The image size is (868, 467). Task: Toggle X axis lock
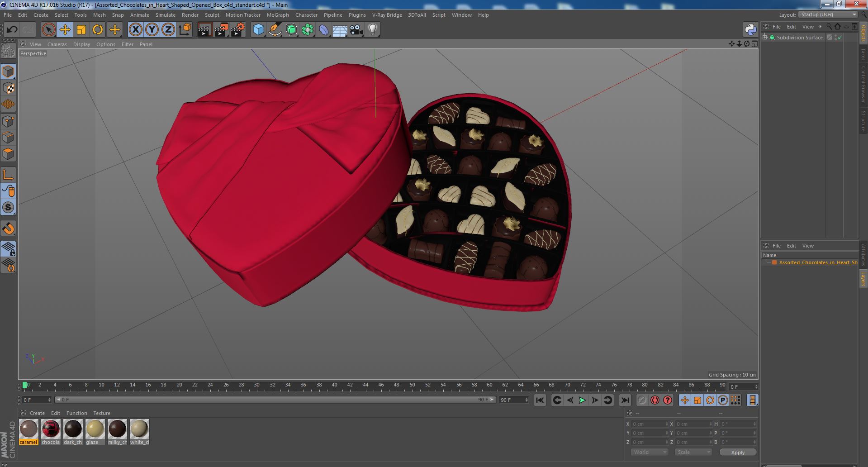(x=135, y=30)
